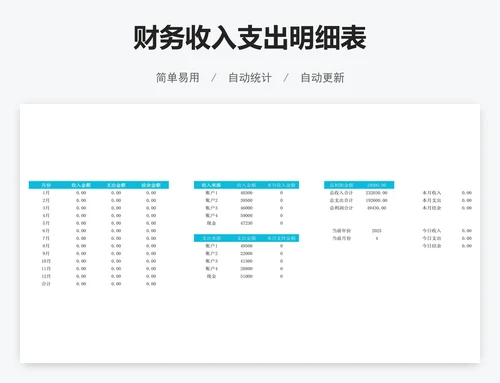Click the 今日结余 label
Viewport: 500px width, 383px height.
[x=432, y=246]
